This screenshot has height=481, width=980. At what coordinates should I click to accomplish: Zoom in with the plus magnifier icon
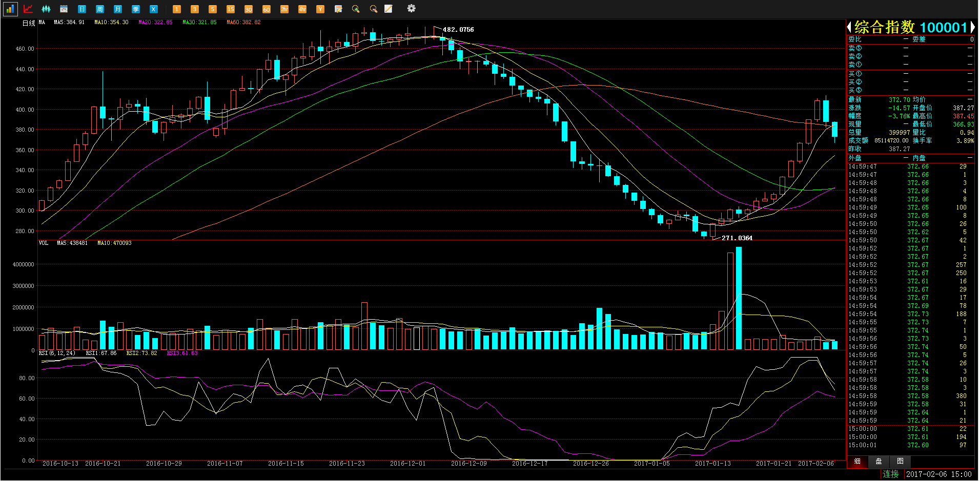tap(356, 9)
